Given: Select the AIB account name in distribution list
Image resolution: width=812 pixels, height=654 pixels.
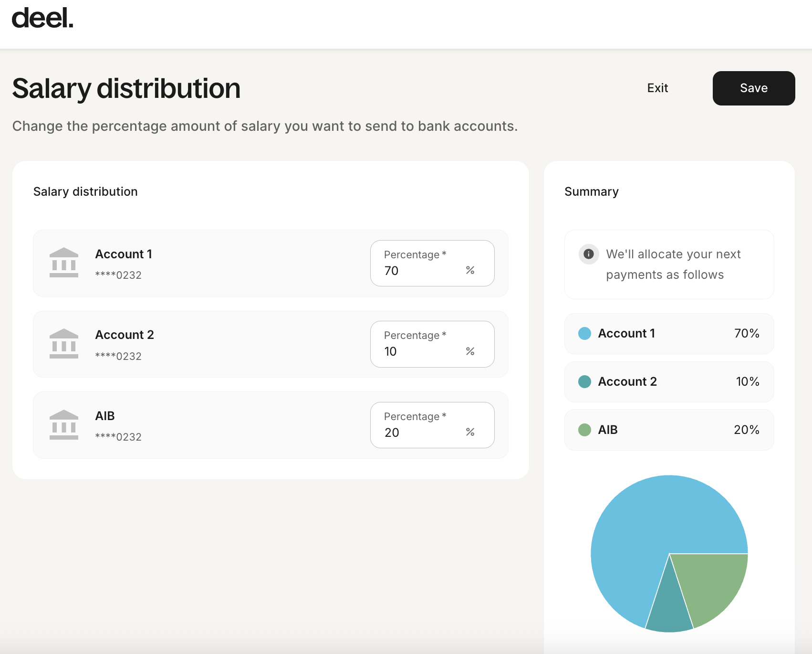Looking at the screenshot, I should pos(105,416).
